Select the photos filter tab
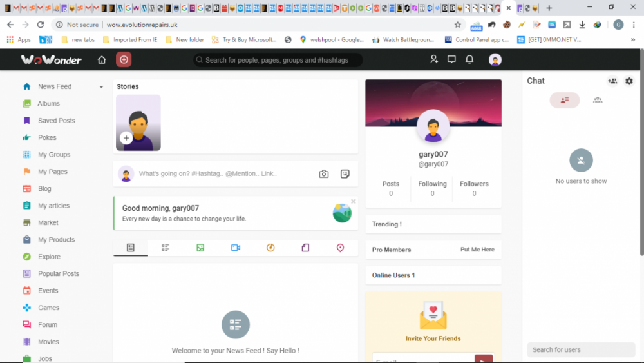Image resolution: width=644 pixels, height=363 pixels. pos(200,248)
